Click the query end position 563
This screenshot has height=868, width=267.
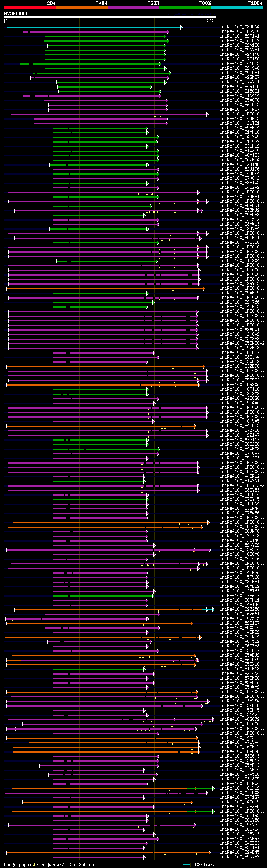(211, 20)
